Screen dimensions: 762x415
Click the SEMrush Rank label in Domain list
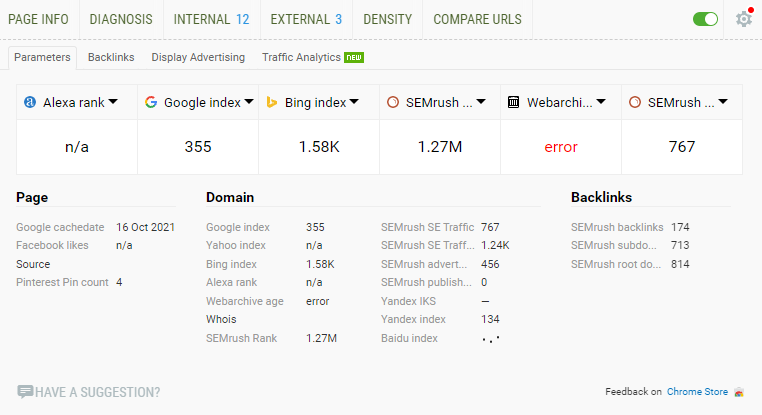(241, 338)
